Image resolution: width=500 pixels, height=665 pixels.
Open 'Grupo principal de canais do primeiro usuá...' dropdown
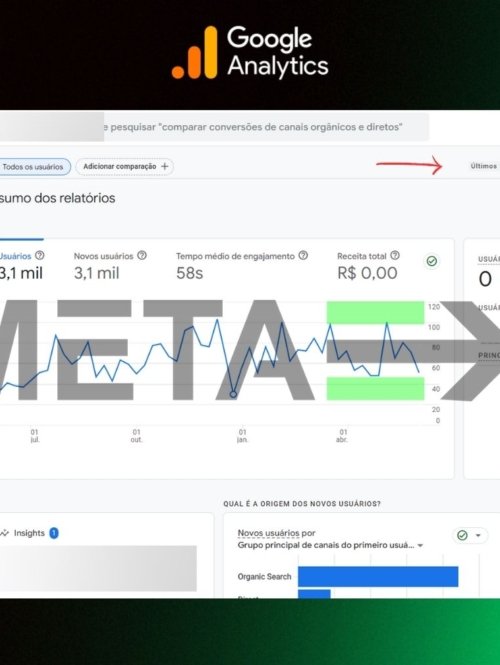point(330,545)
